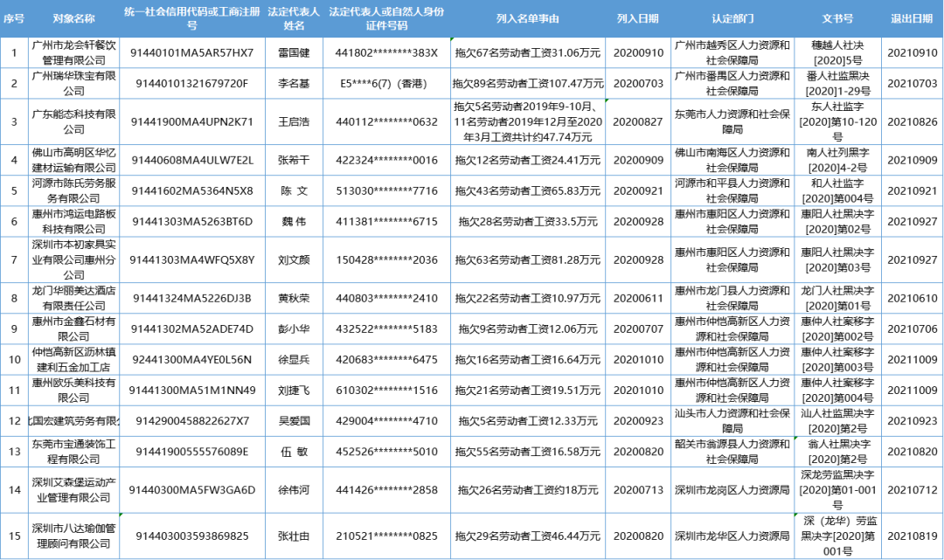Click ID cell E5****6(7)（香港）
The width and height of the screenshot is (944, 560).
click(386, 84)
